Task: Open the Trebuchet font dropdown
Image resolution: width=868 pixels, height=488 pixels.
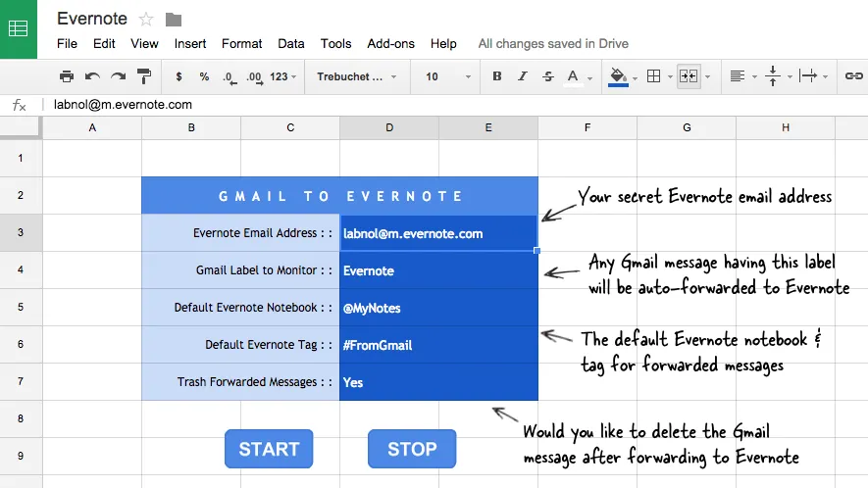Action: (357, 76)
